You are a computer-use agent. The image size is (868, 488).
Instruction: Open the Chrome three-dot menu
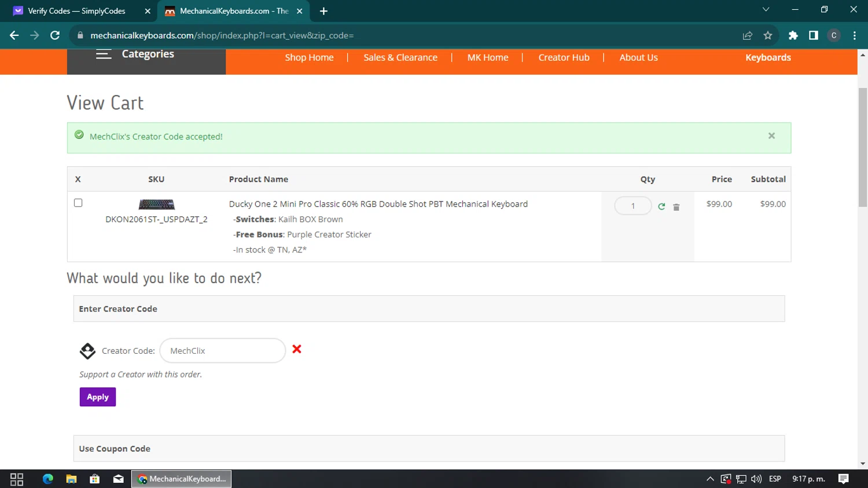[x=855, y=35]
